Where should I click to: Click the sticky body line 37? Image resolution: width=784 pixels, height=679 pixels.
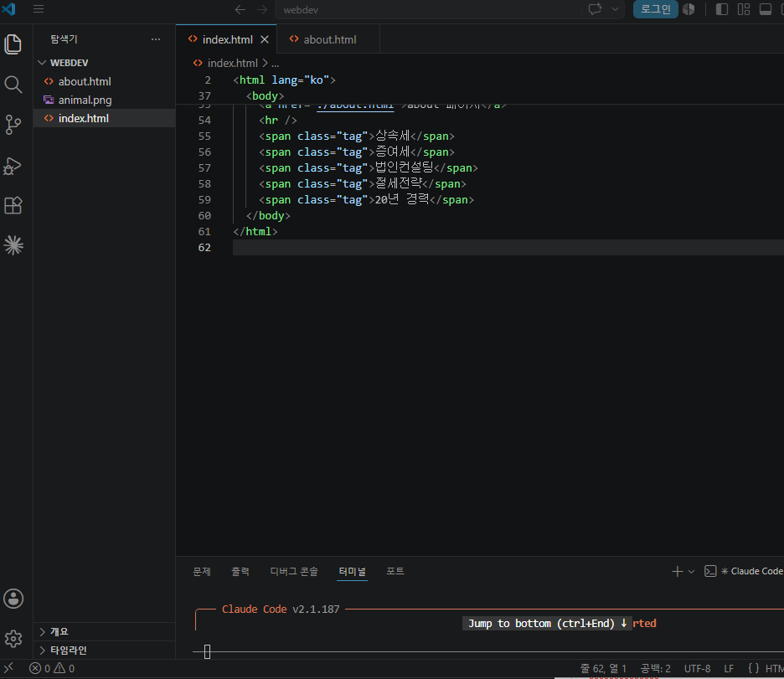[x=265, y=96]
